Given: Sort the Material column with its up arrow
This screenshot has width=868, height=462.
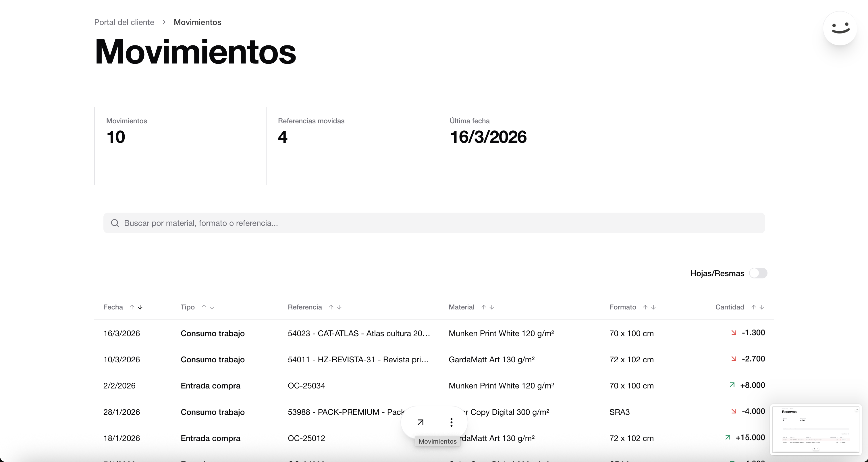Looking at the screenshot, I should coord(482,307).
